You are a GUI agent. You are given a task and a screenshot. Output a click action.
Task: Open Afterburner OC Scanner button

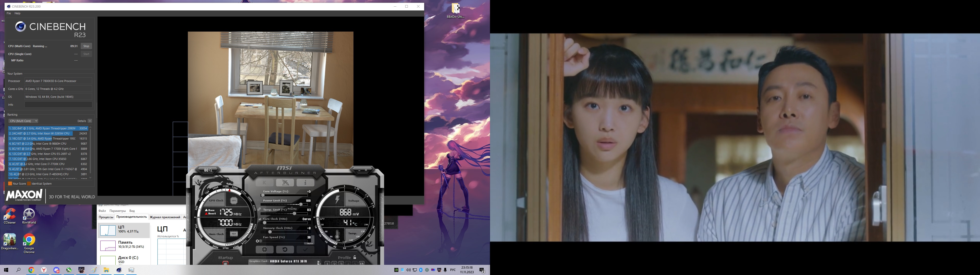(209, 170)
